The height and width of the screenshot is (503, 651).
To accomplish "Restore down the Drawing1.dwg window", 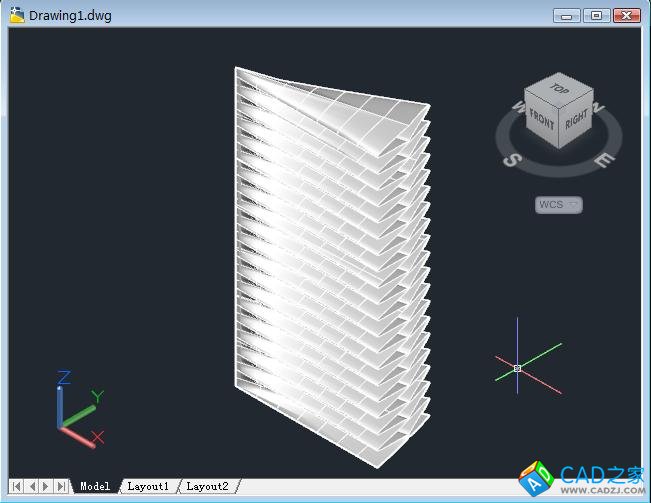I will pos(596,15).
